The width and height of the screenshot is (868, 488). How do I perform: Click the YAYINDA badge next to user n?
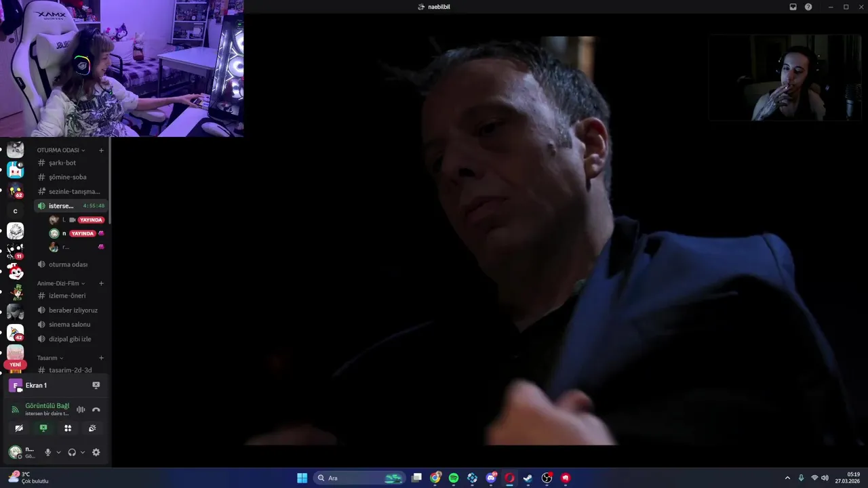pos(82,233)
